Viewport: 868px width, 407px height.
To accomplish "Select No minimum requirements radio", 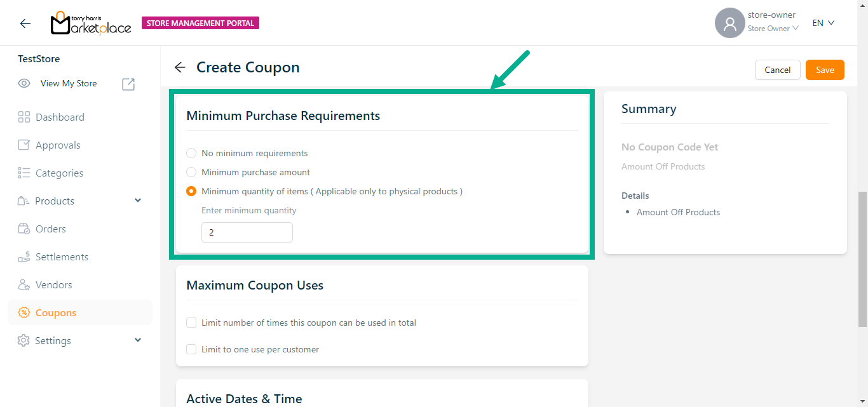I will (x=191, y=153).
